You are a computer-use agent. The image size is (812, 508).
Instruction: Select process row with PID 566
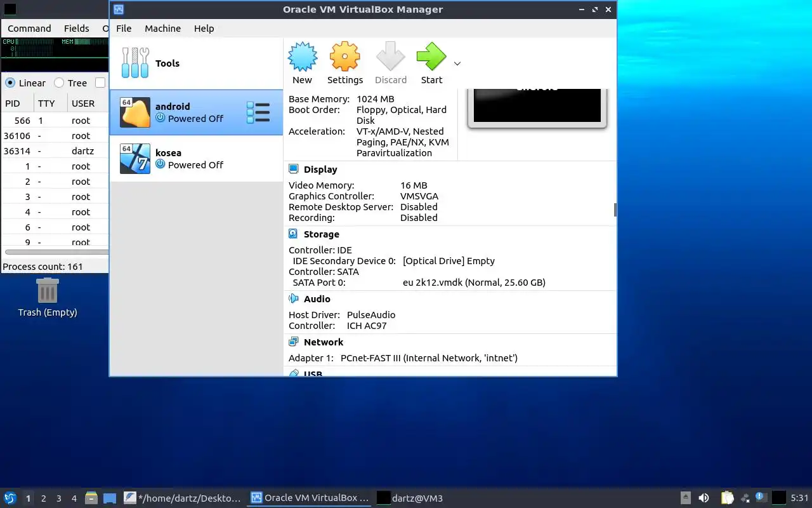(55, 121)
